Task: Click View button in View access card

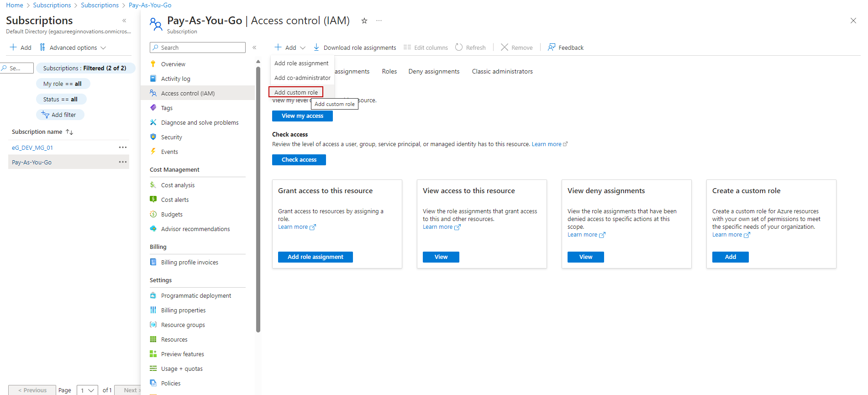Action: click(x=441, y=257)
